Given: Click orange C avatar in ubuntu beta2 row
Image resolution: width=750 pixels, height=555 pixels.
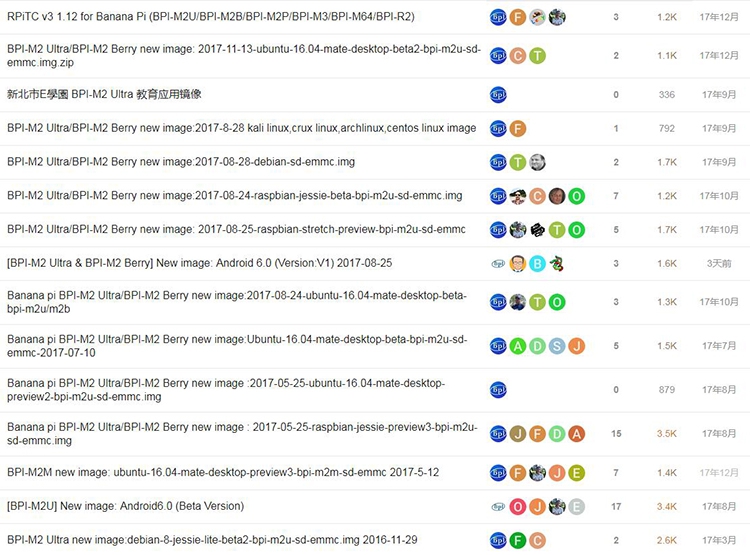Looking at the screenshot, I should 518,56.
